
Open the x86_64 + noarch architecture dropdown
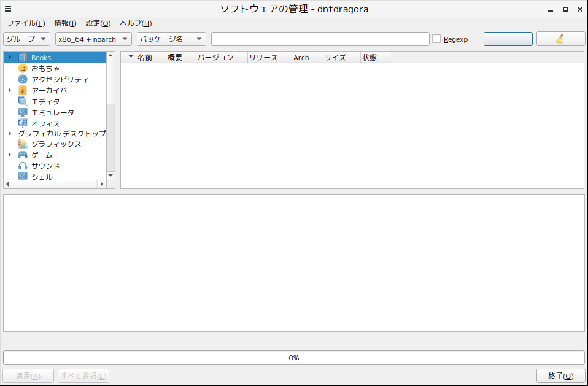93,39
